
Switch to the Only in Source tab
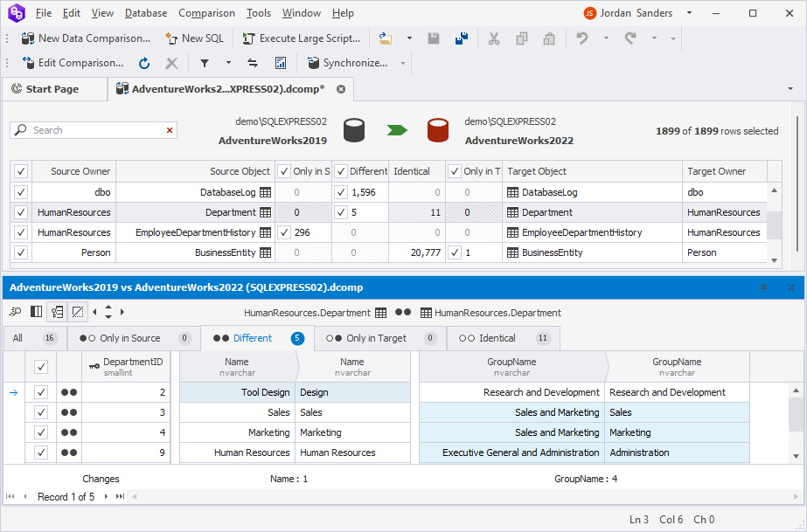pyautogui.click(x=136, y=338)
